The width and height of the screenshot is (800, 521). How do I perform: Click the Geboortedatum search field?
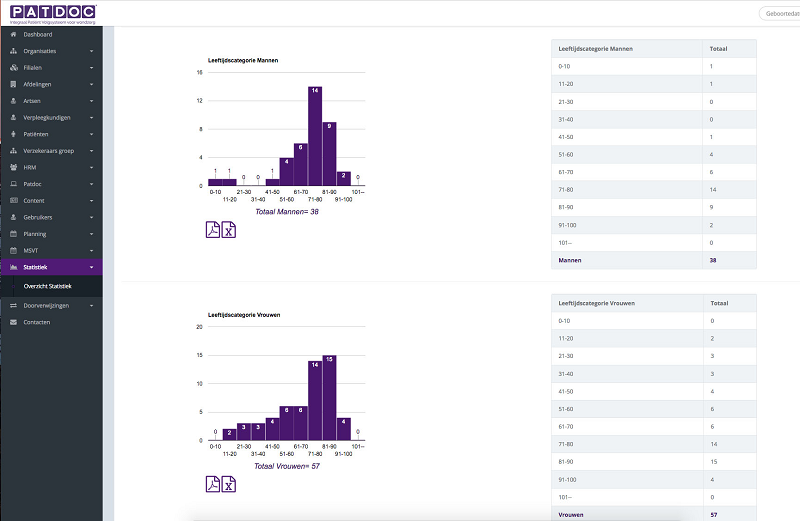point(780,14)
